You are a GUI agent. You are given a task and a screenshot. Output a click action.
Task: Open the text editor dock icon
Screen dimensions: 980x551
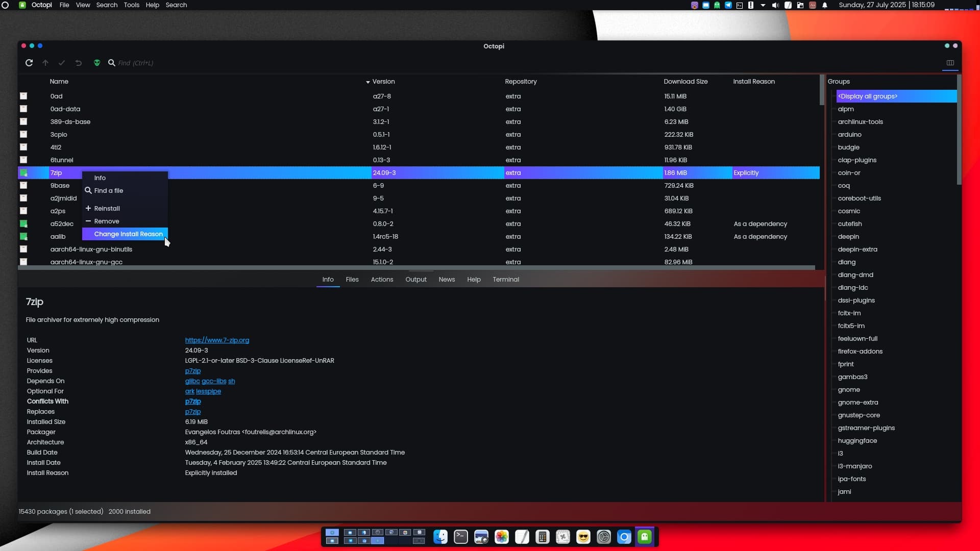(x=522, y=537)
